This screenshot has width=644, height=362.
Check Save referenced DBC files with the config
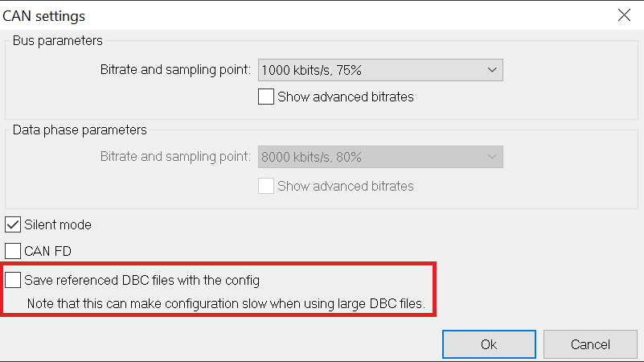[13, 280]
